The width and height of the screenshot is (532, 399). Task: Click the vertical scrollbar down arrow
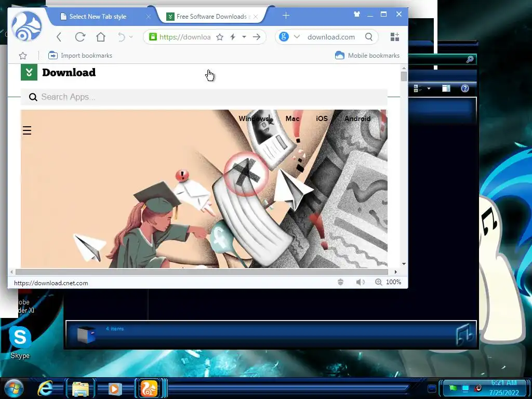point(404,264)
